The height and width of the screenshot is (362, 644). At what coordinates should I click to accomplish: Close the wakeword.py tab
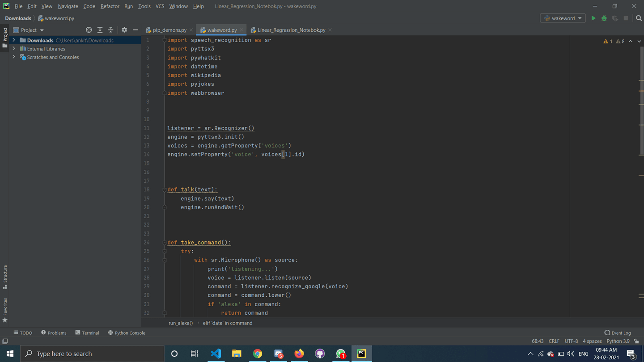[x=241, y=30]
